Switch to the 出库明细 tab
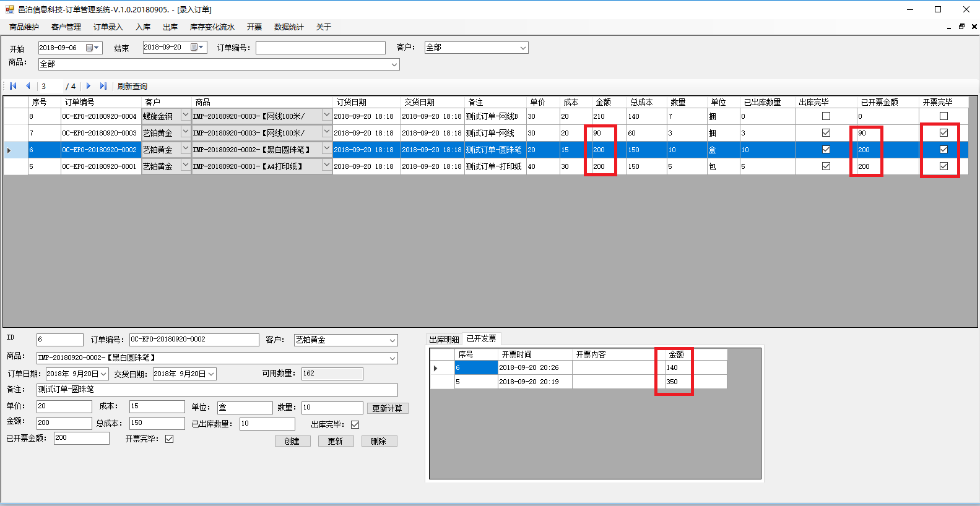980x506 pixels. [444, 340]
